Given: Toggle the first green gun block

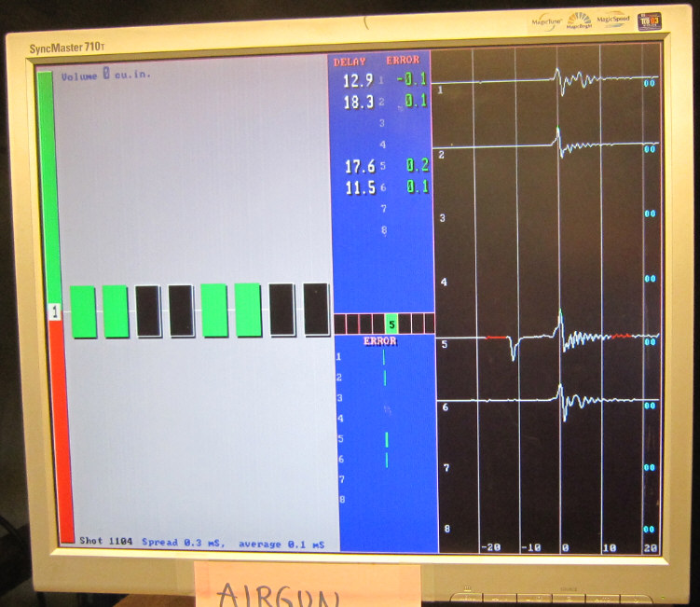Looking at the screenshot, I should click(x=83, y=311).
